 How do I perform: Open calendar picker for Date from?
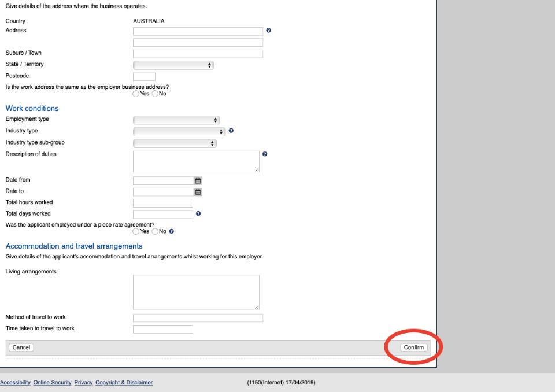click(x=198, y=181)
